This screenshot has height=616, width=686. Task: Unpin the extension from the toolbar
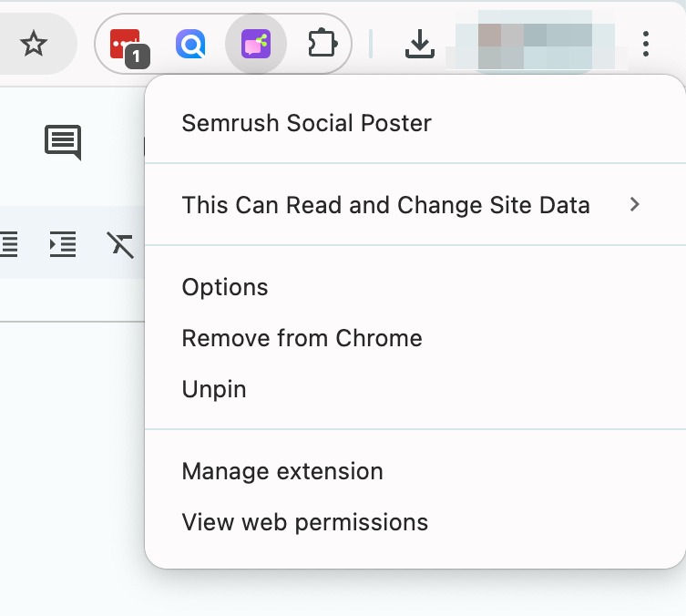point(214,389)
